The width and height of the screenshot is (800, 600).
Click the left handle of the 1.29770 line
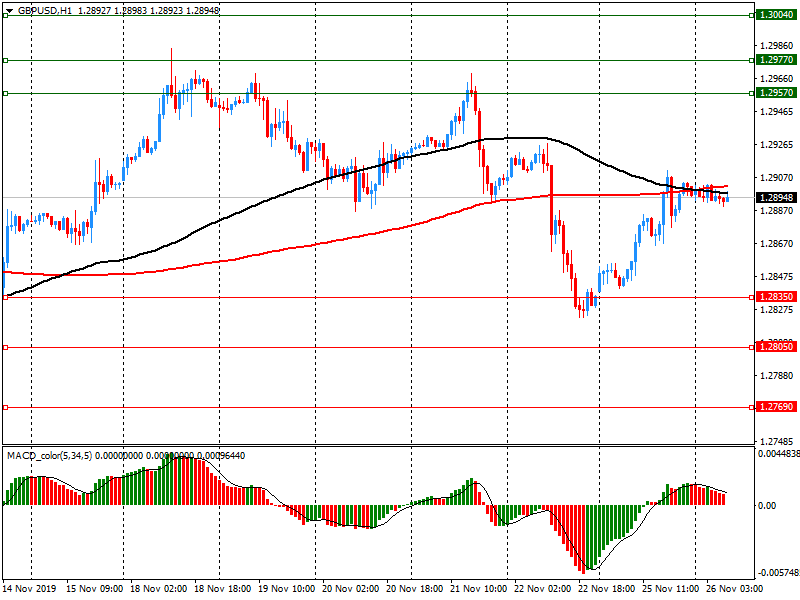click(x=6, y=61)
